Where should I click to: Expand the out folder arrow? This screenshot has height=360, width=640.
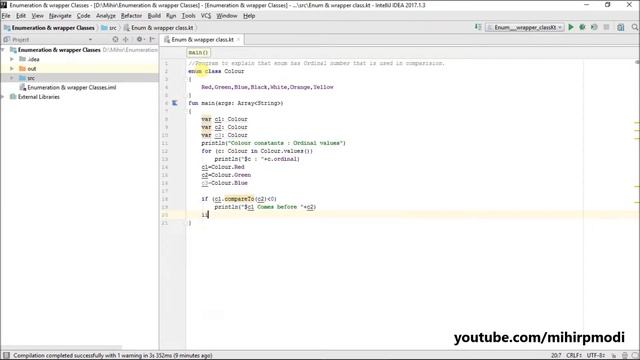(12, 69)
